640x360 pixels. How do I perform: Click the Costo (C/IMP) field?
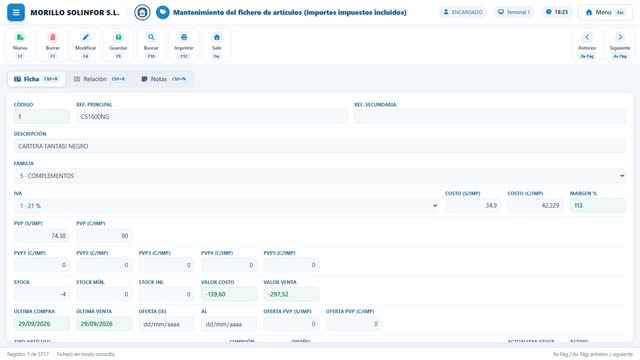click(535, 205)
